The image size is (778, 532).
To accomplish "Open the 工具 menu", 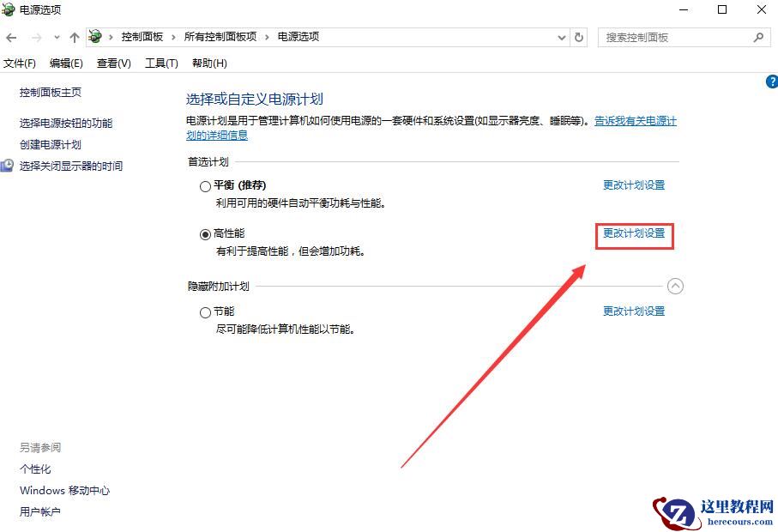I will (x=160, y=63).
